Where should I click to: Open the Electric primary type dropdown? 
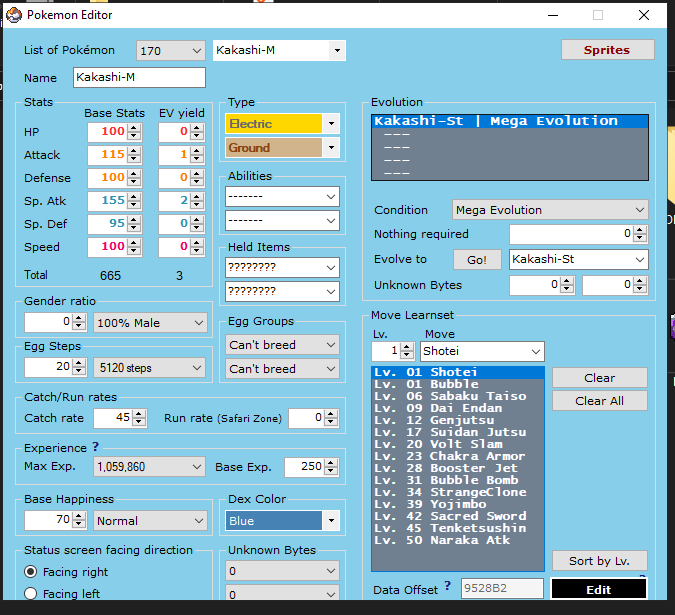(x=331, y=124)
